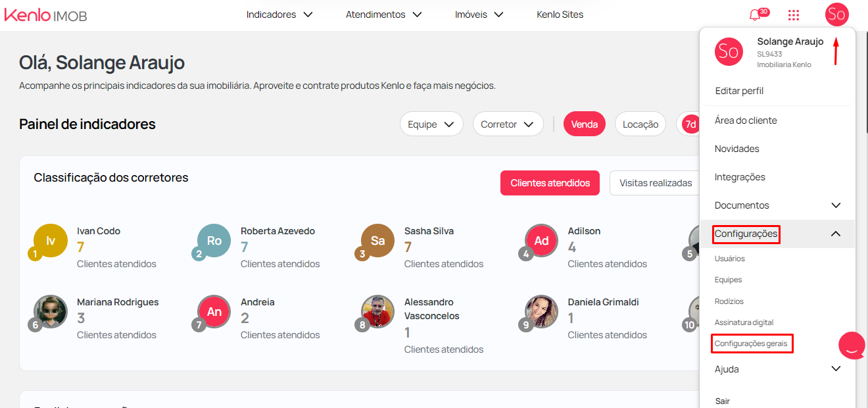Click Sasha Silva's avatar
The width and height of the screenshot is (868, 408).
pos(378,241)
